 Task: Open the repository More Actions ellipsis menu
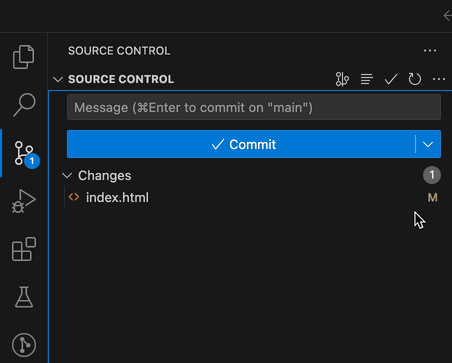click(x=439, y=79)
